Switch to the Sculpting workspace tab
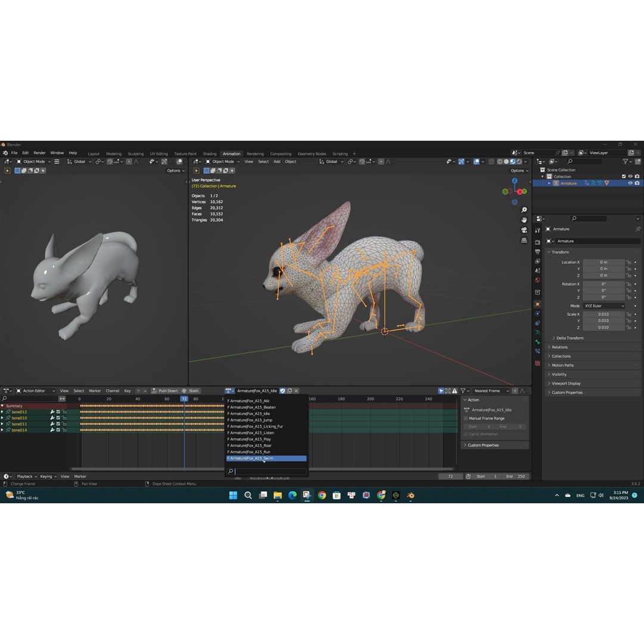Screen dimensions: 644x644 tap(135, 154)
